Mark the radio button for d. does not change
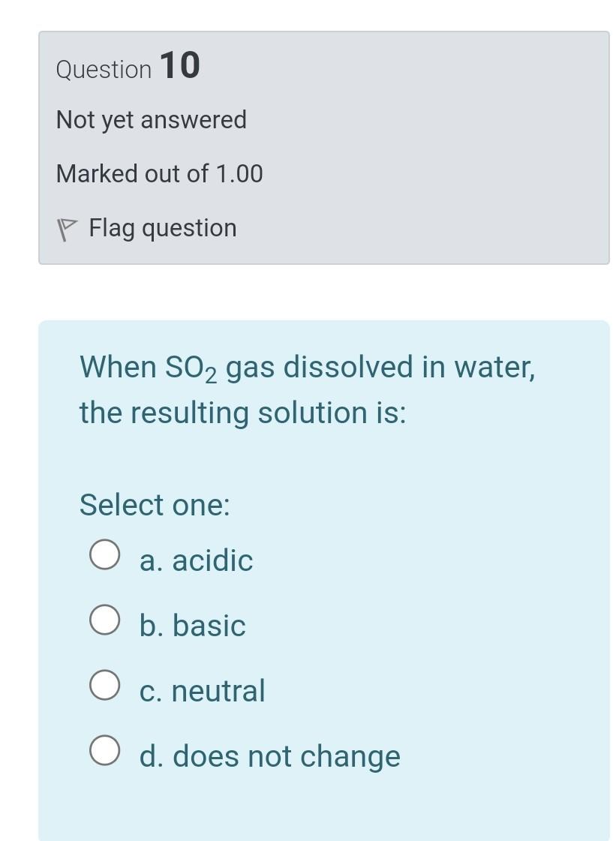Viewport: 616px width, 841px height. (x=104, y=749)
